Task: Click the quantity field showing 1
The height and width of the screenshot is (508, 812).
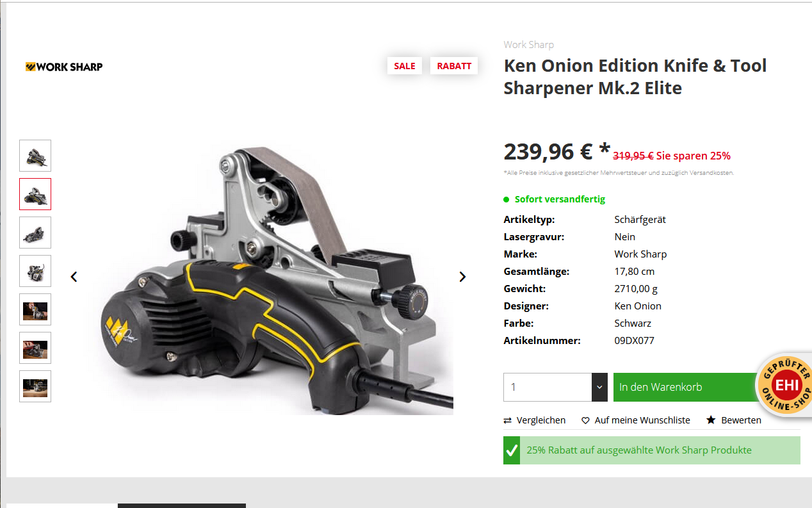Action: [548, 388]
